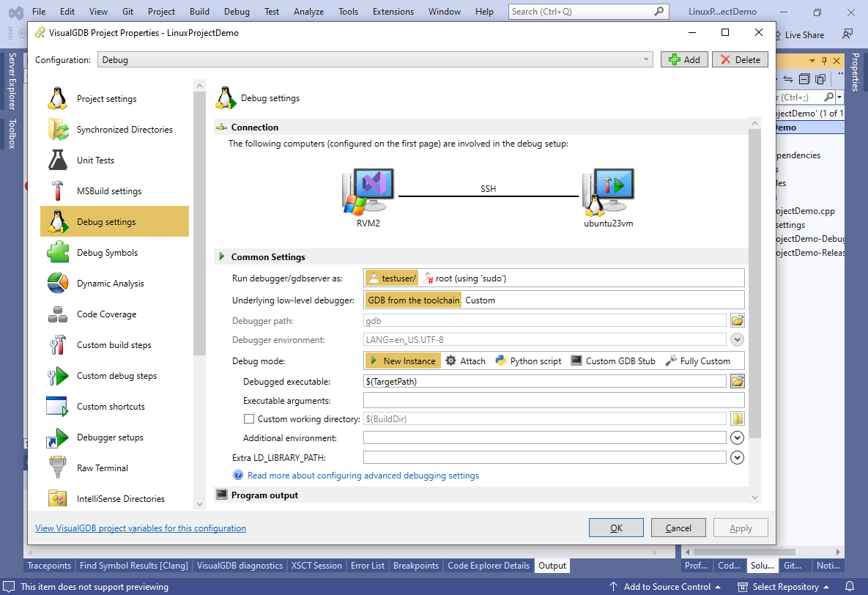Viewport: 868px width, 595px height.
Task: Open MSBuild settings hammer icon
Action: 58,191
